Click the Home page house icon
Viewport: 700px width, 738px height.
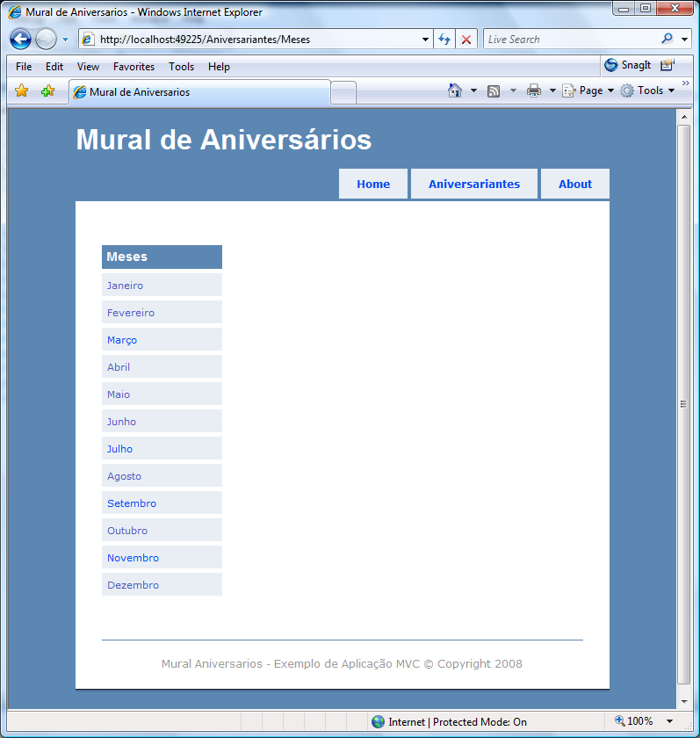click(x=455, y=90)
